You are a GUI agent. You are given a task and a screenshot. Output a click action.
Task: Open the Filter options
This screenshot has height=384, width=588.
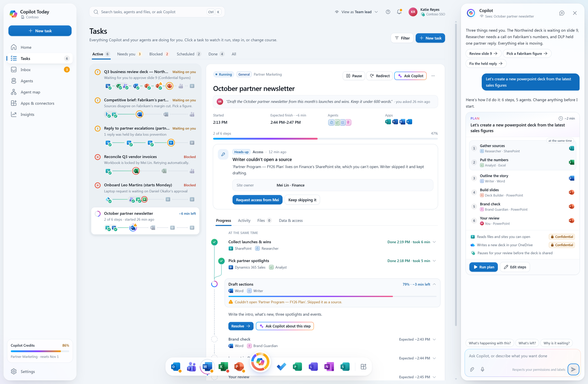pos(402,38)
